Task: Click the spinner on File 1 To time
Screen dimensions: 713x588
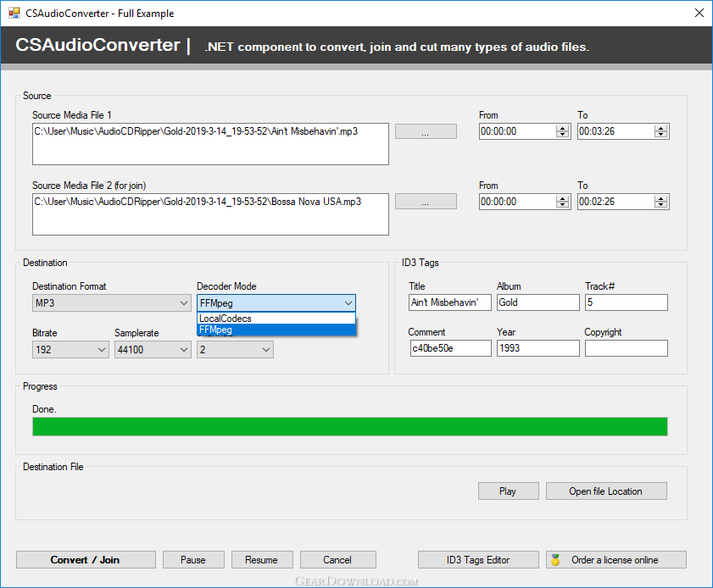Action: (x=661, y=131)
